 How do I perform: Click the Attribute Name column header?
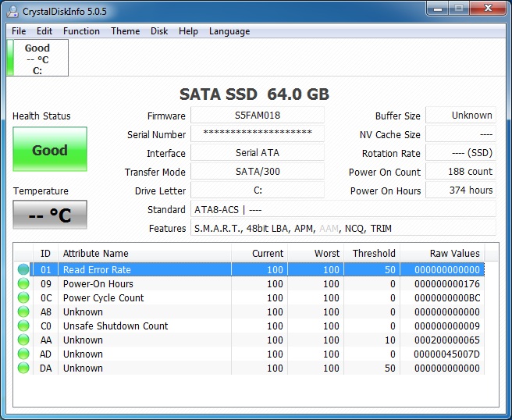tap(144, 253)
